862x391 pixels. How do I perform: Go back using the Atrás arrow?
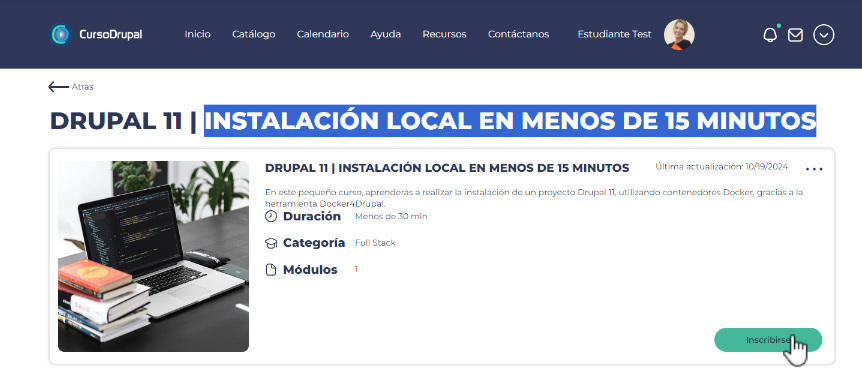pyautogui.click(x=58, y=86)
